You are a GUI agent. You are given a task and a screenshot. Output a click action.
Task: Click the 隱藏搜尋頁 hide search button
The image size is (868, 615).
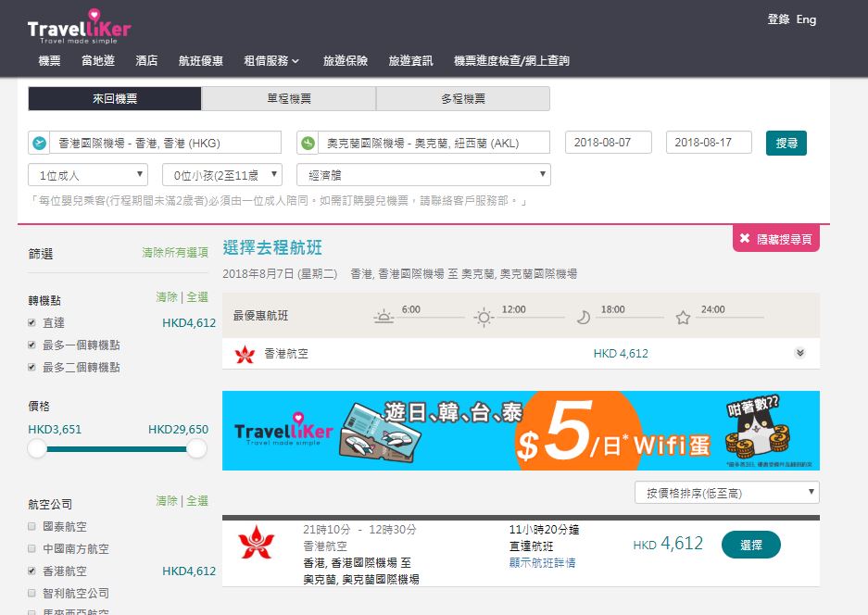coord(776,239)
